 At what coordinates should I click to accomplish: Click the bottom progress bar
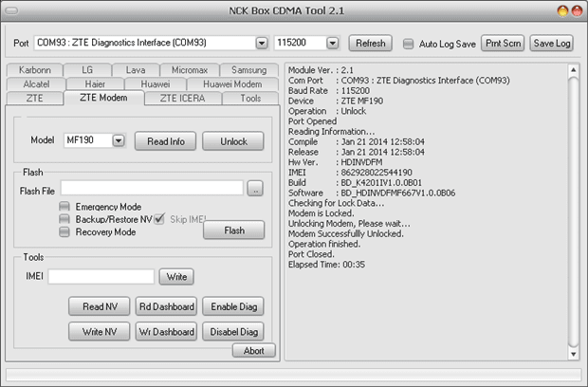pos(294,375)
